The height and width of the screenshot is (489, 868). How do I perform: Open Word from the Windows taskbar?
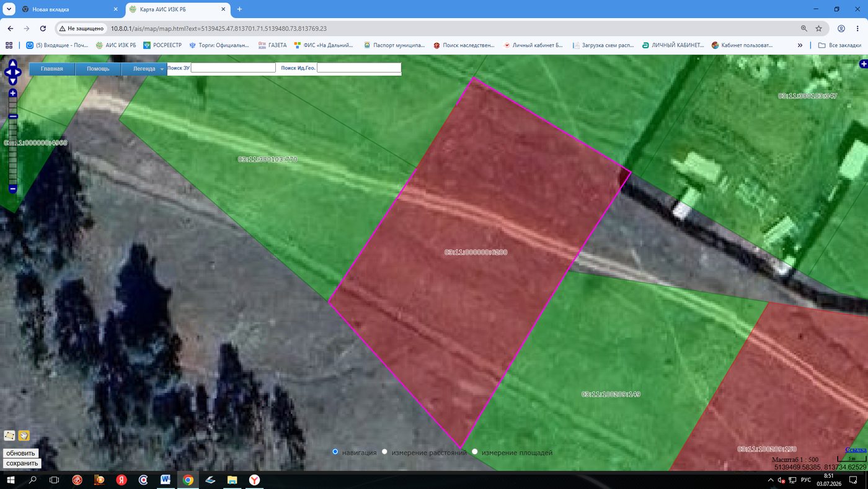point(166,480)
